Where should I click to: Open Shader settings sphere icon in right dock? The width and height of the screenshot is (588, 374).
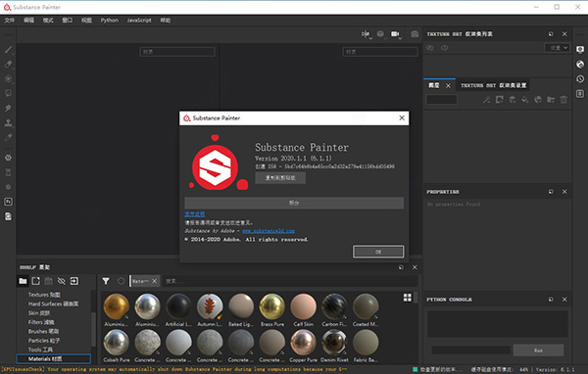580,64
